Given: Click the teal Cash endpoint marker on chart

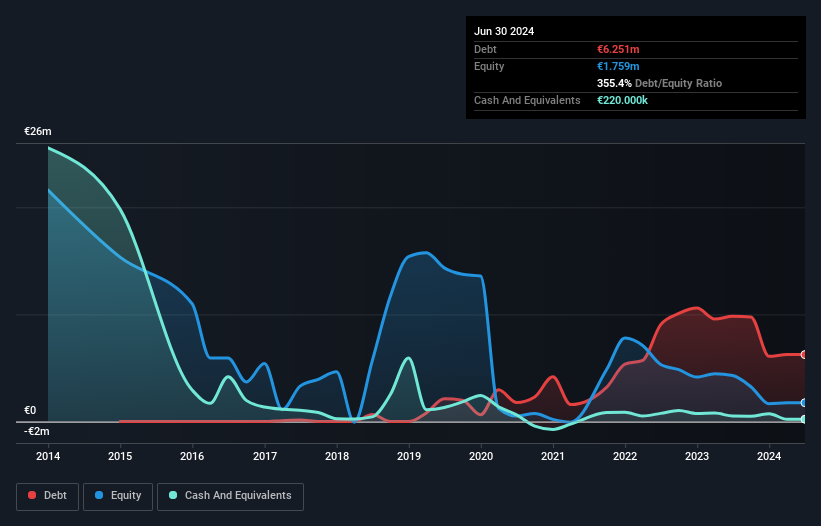Looking at the screenshot, I should 803,419.
